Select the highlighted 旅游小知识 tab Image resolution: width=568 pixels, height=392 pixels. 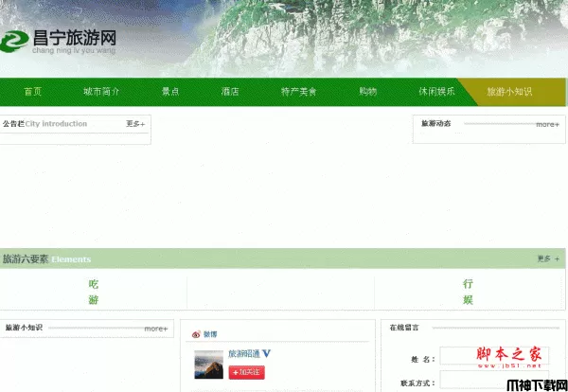click(x=509, y=92)
